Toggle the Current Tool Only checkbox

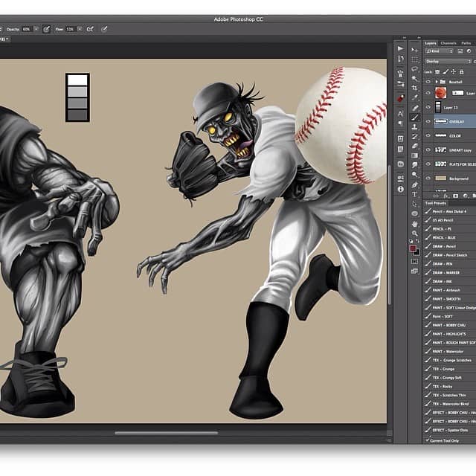tap(428, 440)
